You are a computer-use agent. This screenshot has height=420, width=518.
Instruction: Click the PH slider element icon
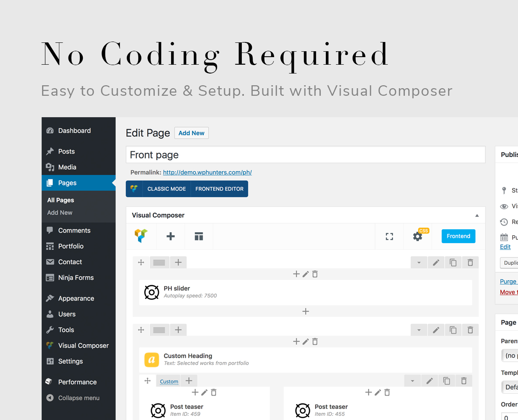click(152, 292)
